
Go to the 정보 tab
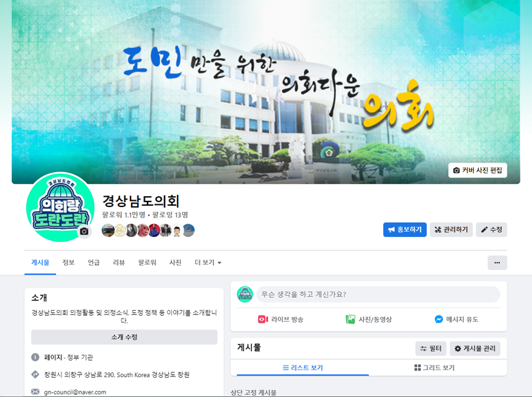click(68, 262)
